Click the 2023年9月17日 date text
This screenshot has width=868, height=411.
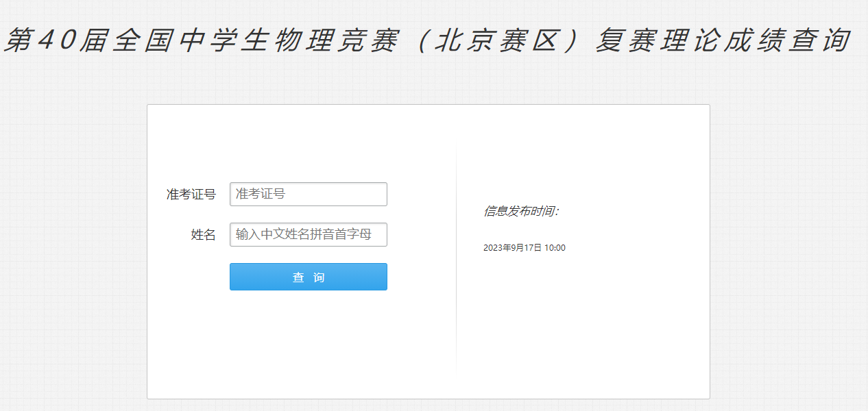click(x=512, y=248)
